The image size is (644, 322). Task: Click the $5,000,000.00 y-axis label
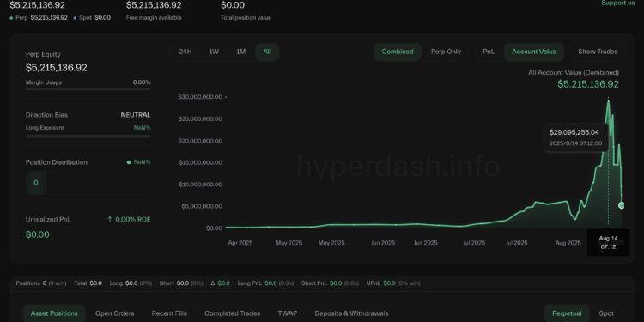pyautogui.click(x=202, y=206)
